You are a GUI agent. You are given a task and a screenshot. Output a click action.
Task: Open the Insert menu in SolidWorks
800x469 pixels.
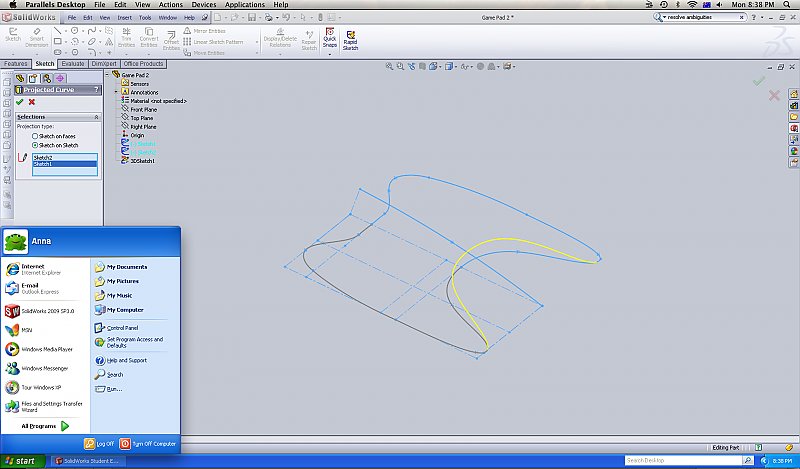point(124,18)
